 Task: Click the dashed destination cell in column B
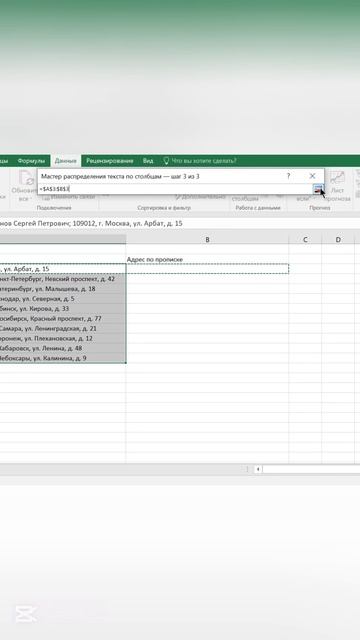(207, 269)
